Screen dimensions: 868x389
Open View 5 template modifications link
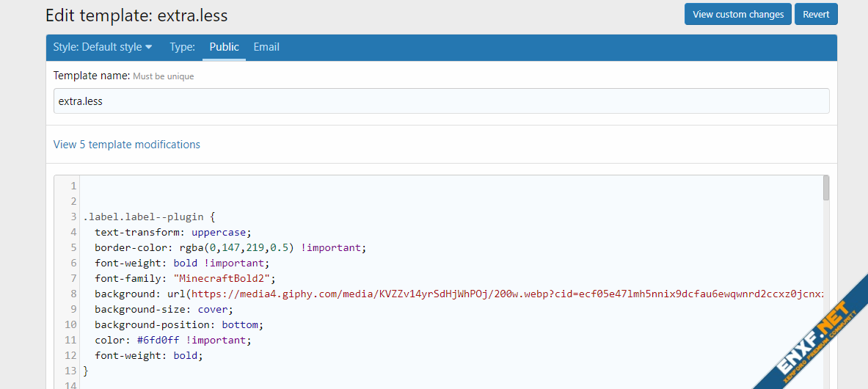pos(127,145)
